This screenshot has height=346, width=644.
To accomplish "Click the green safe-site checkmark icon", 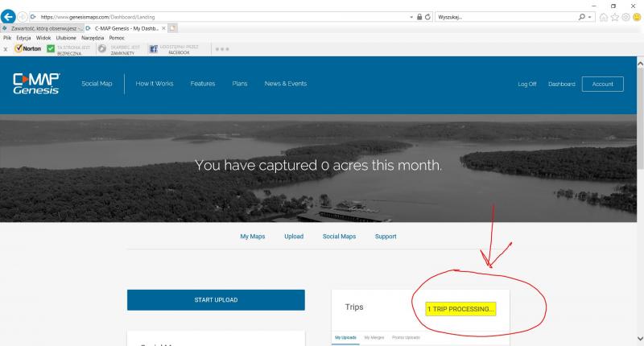I will [x=51, y=48].
